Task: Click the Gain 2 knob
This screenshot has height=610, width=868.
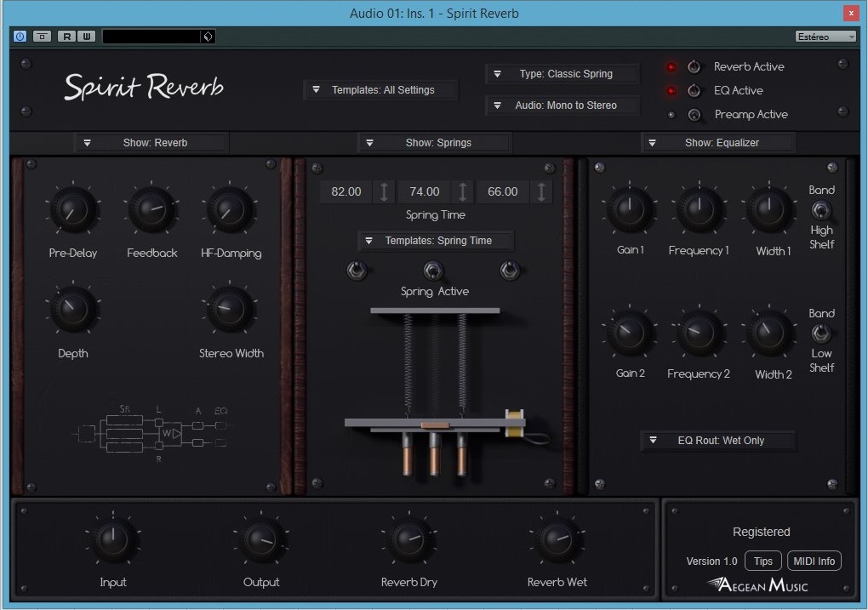Action: click(x=630, y=333)
